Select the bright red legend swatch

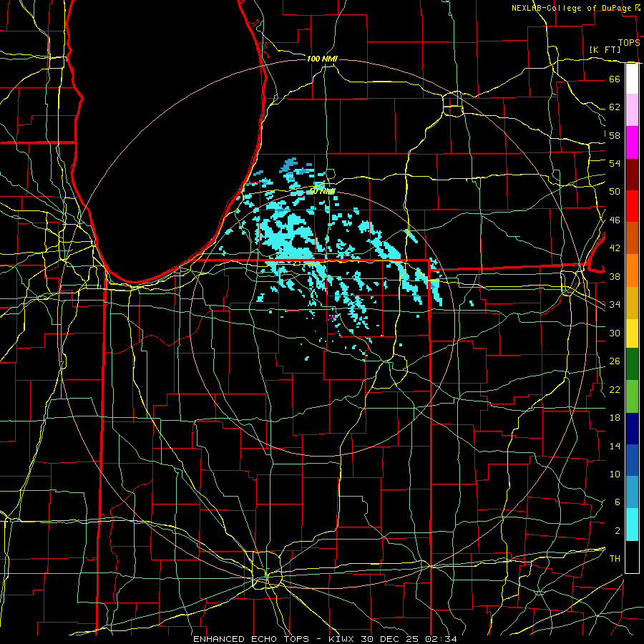pos(632,206)
